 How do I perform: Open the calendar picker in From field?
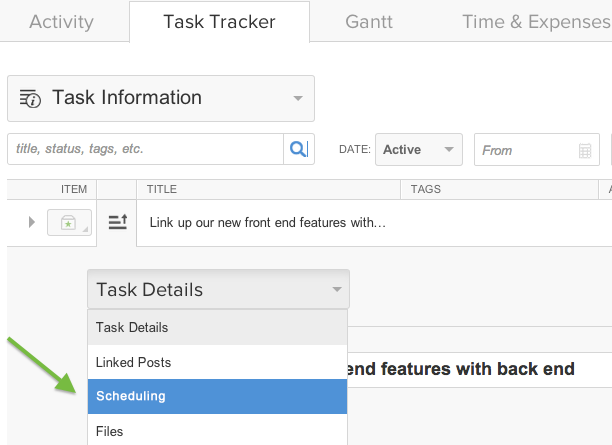click(x=585, y=150)
